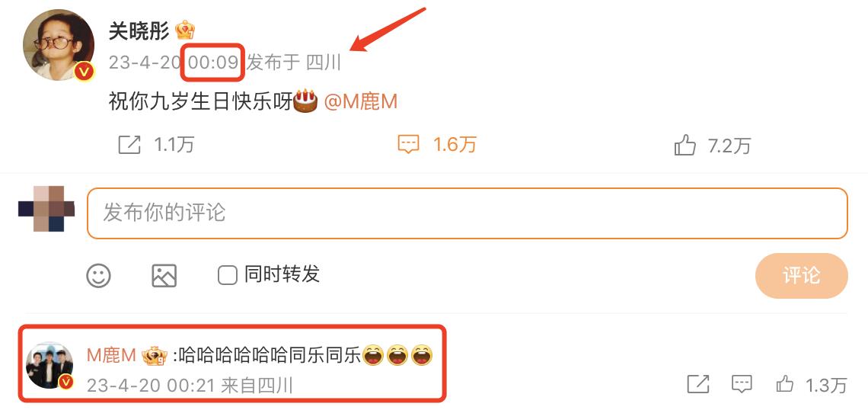Open the emoji picker smiley icon
This screenshot has height=410, width=868.
coord(98,275)
